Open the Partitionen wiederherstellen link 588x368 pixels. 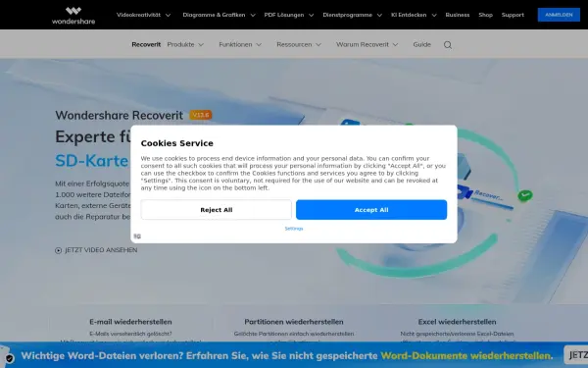[294, 322]
